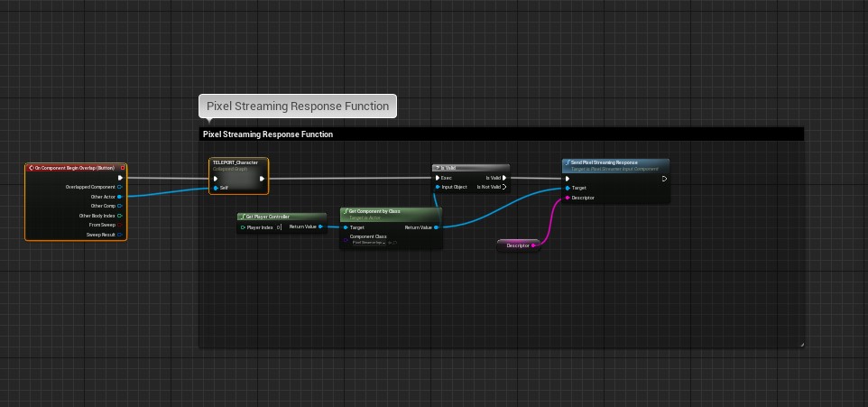
Task: Click Descriptor input pin on Send Pixel Streaming Response
Action: click(568, 198)
